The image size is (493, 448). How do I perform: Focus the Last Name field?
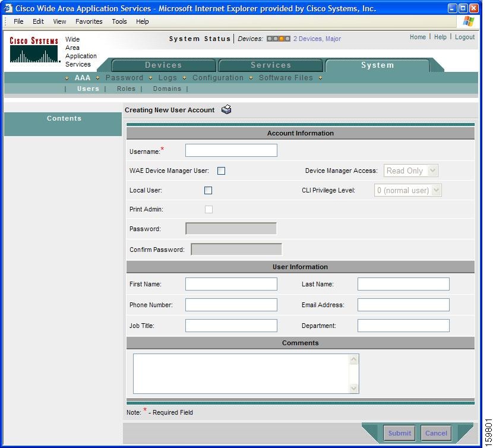pos(403,284)
